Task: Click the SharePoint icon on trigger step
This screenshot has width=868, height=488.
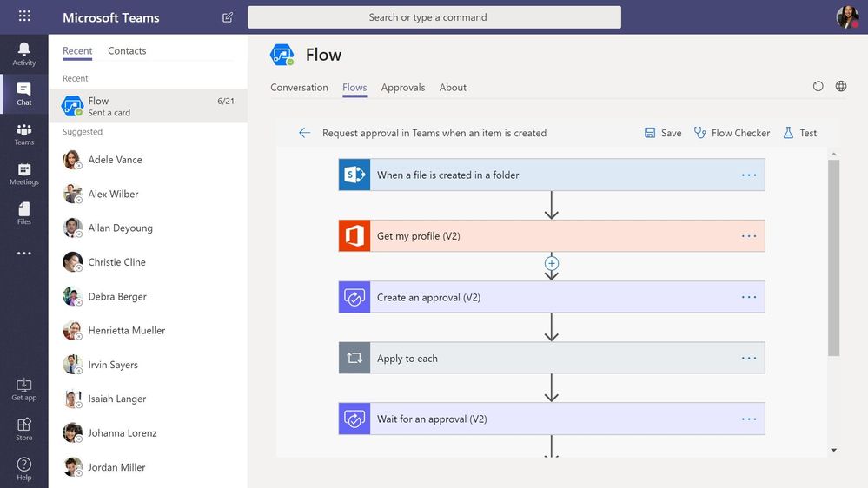Action: coord(354,175)
